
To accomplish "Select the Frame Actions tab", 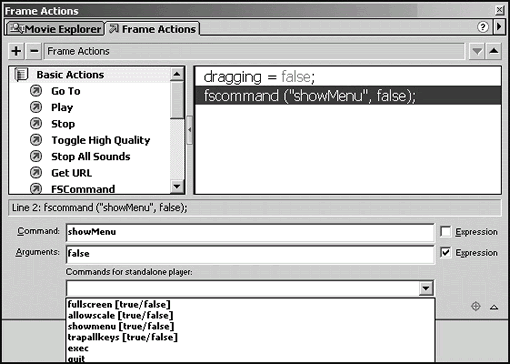I will coord(152,29).
